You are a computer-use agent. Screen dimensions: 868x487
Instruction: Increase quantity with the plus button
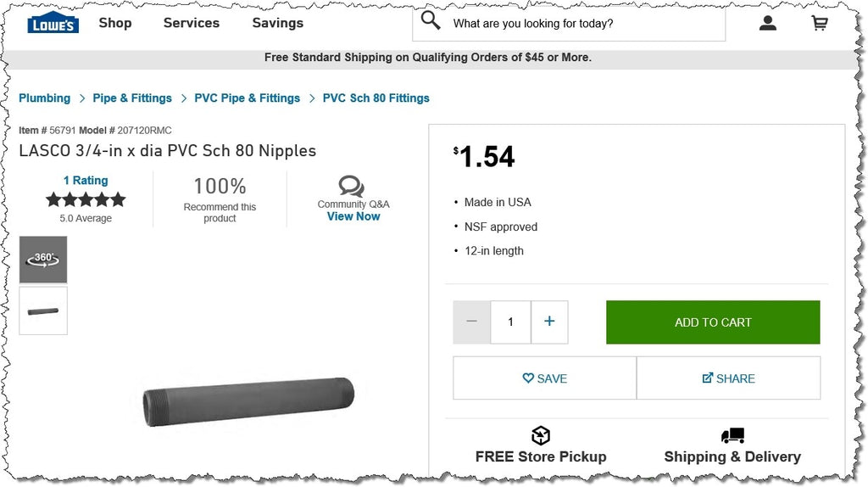549,322
